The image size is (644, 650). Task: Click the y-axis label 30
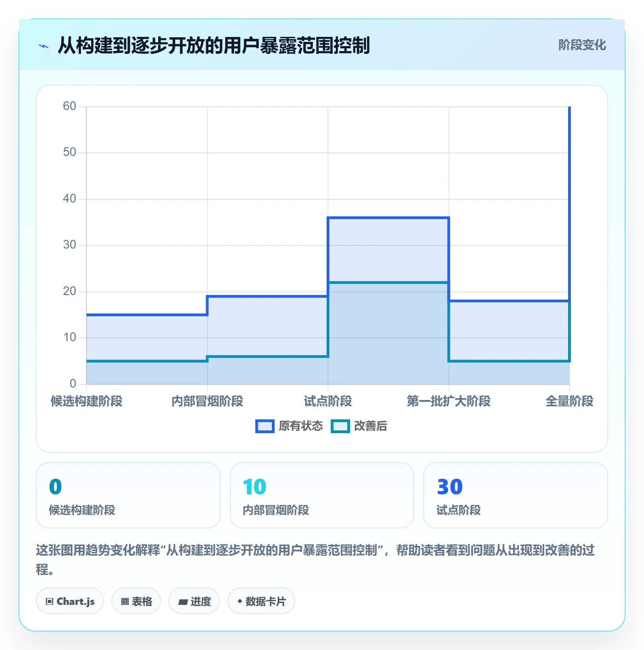69,245
